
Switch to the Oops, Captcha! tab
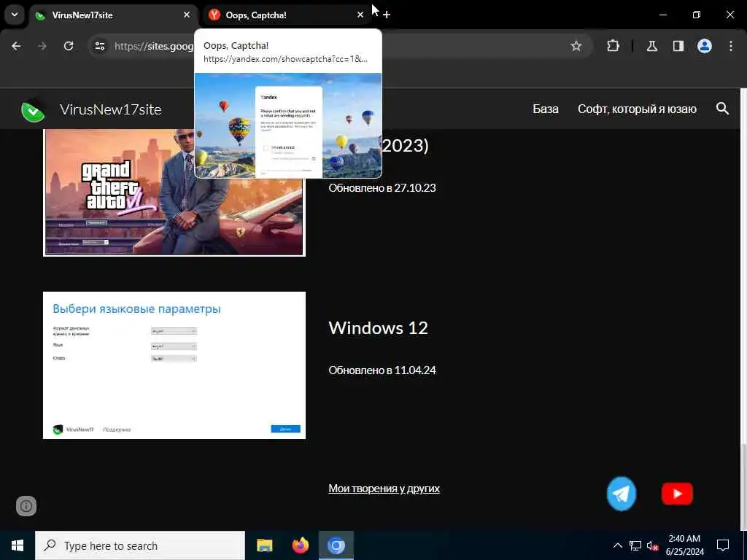[287, 15]
